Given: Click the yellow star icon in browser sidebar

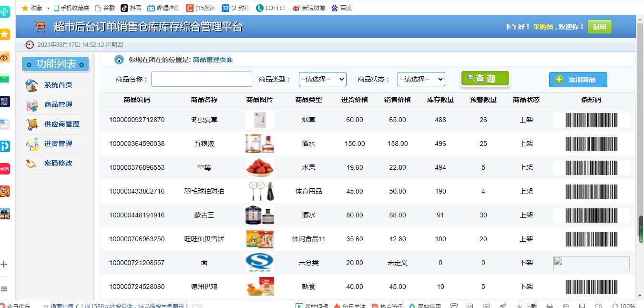Looking at the screenshot, I should pos(5,34).
